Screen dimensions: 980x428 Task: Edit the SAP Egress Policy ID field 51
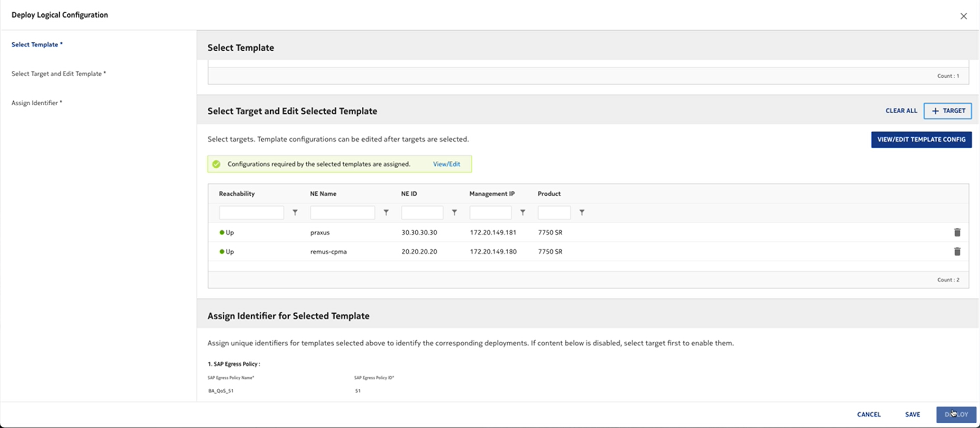pyautogui.click(x=358, y=391)
